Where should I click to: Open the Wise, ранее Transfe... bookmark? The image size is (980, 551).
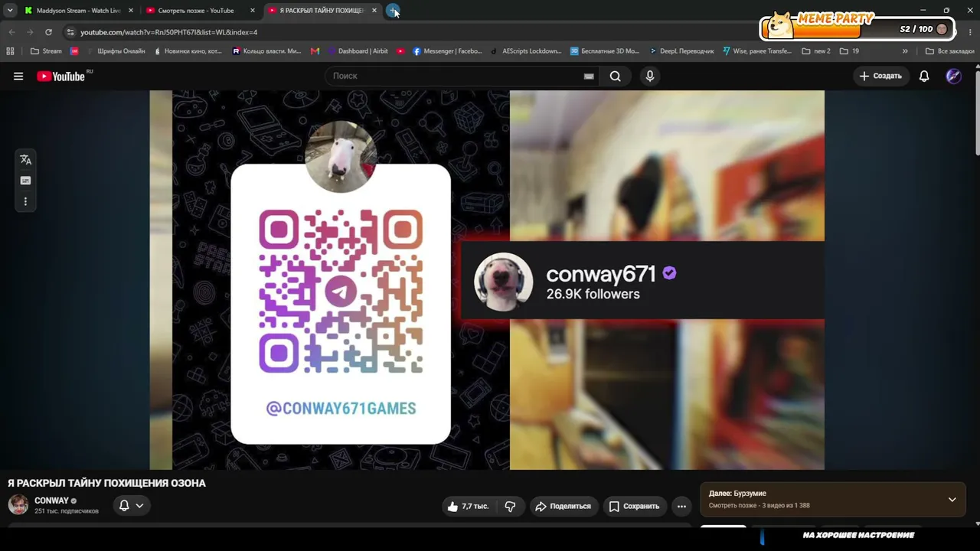(x=757, y=51)
